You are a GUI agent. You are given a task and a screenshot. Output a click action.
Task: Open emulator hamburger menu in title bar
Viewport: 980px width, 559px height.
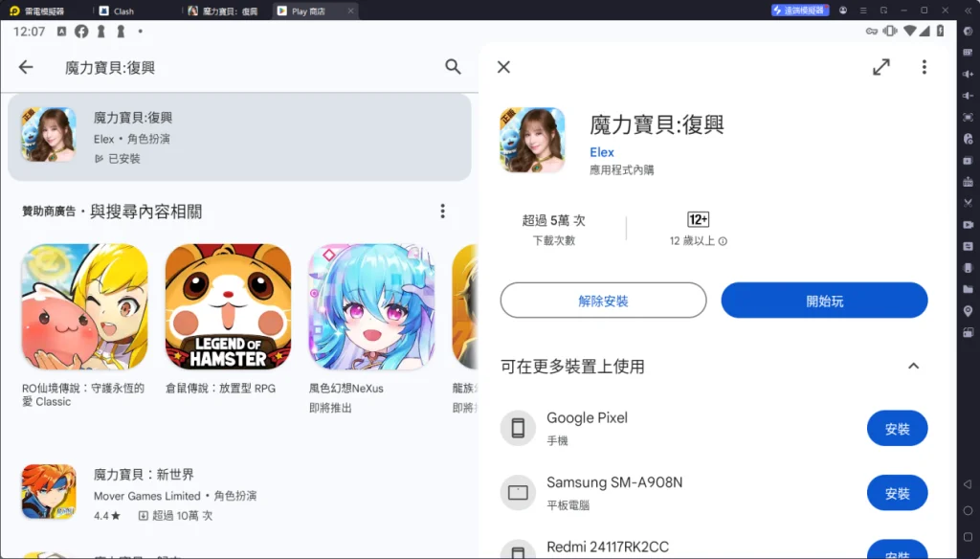click(863, 11)
